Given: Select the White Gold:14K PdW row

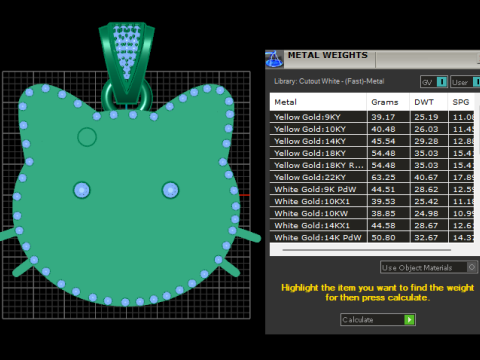Looking at the screenshot, I should pyautogui.click(x=372, y=237).
